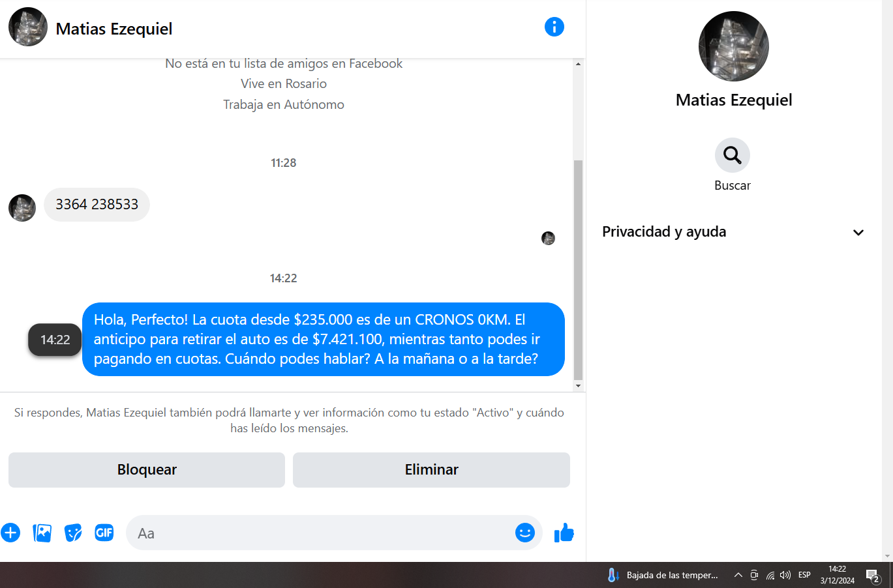This screenshot has width=893, height=588.
Task: Open the emoji picker in message box
Action: pos(525,533)
